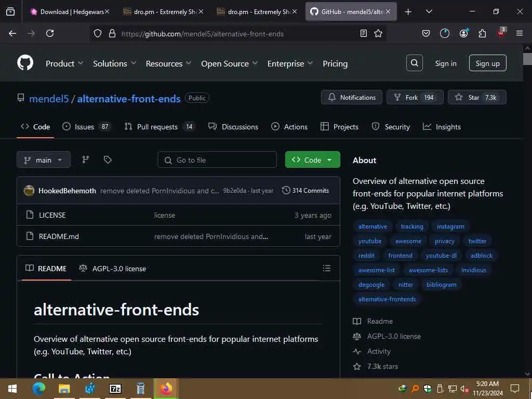The image size is (532, 399).
Task: Expand the Open Source dropdown
Action: [x=229, y=63]
